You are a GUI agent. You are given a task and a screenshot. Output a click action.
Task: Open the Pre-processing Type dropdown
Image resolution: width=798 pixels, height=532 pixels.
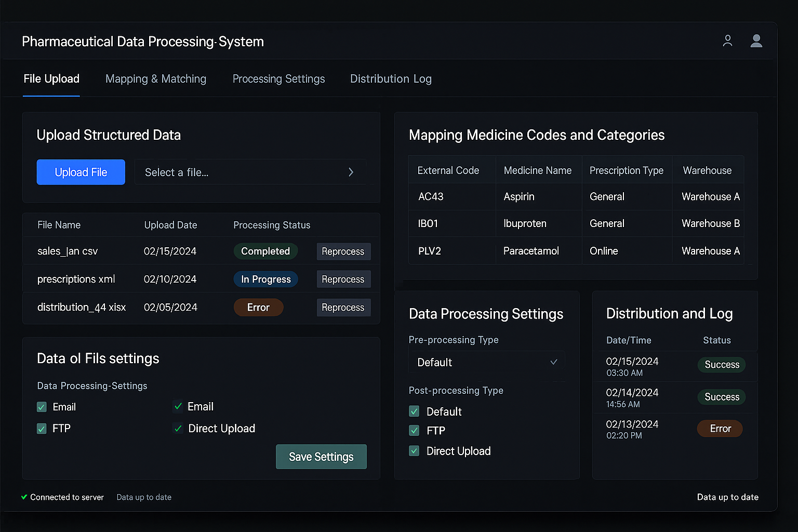(486, 362)
